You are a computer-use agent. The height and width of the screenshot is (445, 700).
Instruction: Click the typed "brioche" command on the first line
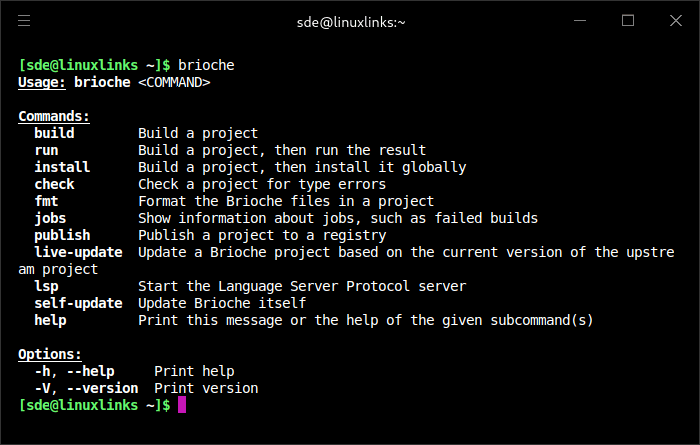[206, 65]
